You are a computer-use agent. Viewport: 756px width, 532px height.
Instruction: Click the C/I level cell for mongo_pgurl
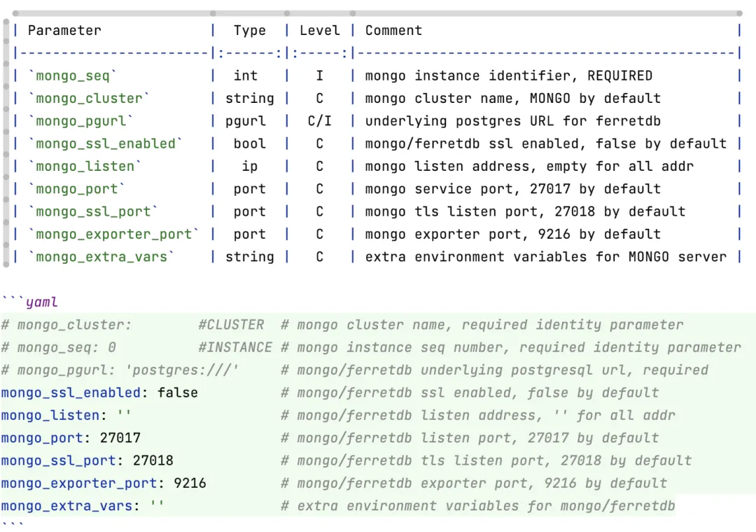[x=319, y=120]
